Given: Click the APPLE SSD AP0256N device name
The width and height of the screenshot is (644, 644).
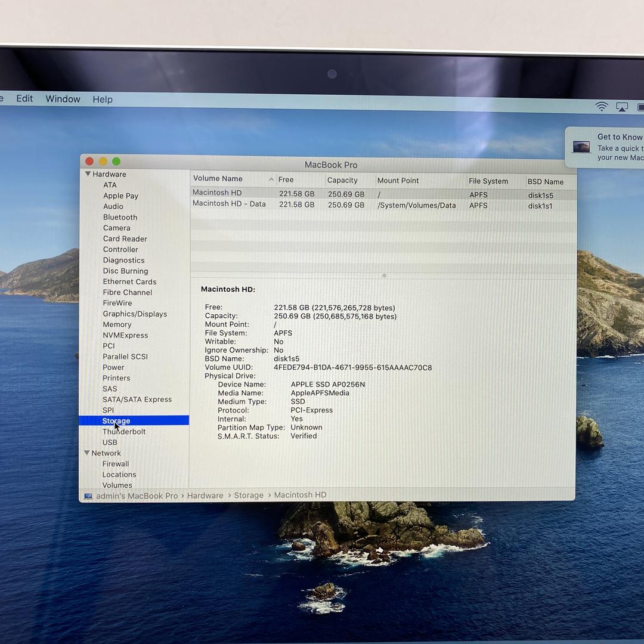Looking at the screenshot, I should [x=328, y=385].
